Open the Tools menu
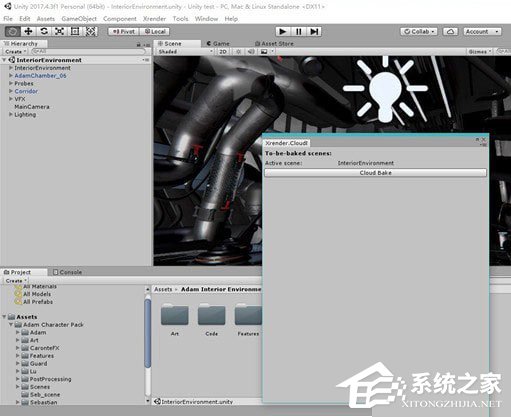Screen dimensions: 511x417 pyautogui.click(x=180, y=19)
